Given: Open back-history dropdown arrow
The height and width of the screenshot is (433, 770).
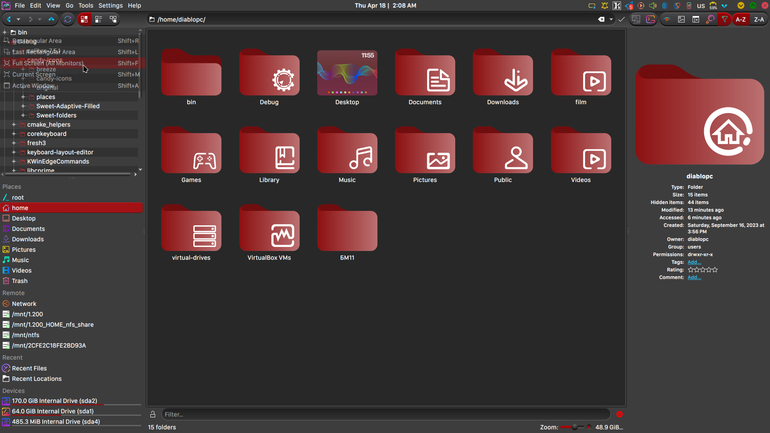Looking at the screenshot, I should [18, 19].
